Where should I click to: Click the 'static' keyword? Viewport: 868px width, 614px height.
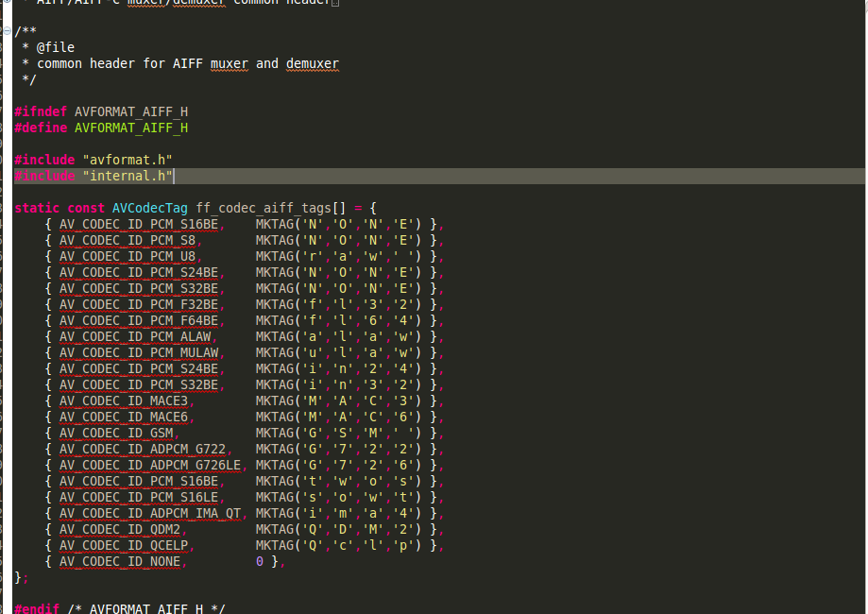tap(37, 208)
